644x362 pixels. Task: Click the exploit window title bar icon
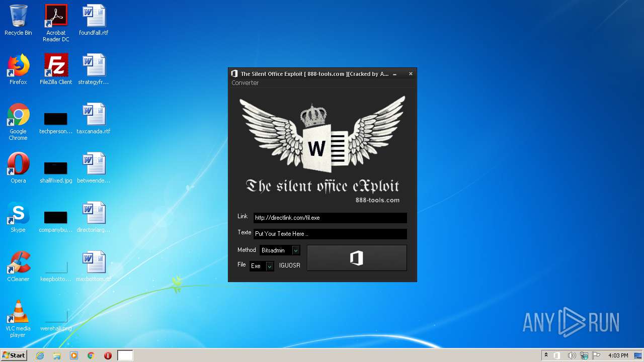tap(234, 74)
